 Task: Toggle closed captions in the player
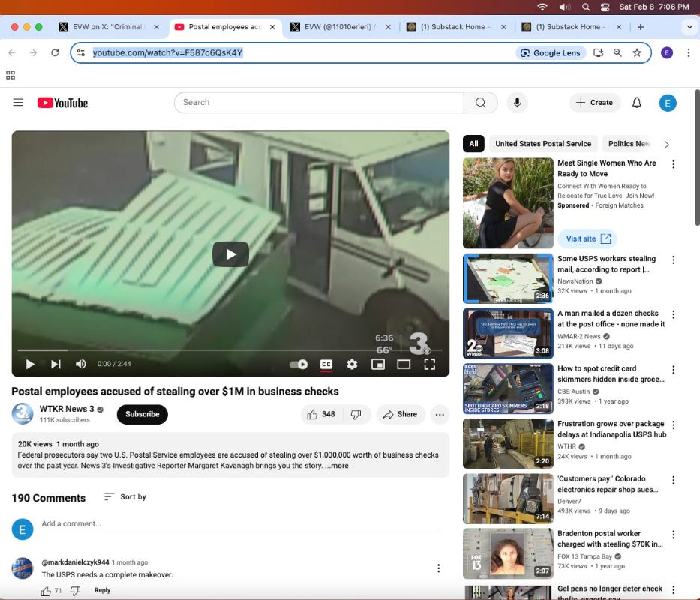pos(326,364)
